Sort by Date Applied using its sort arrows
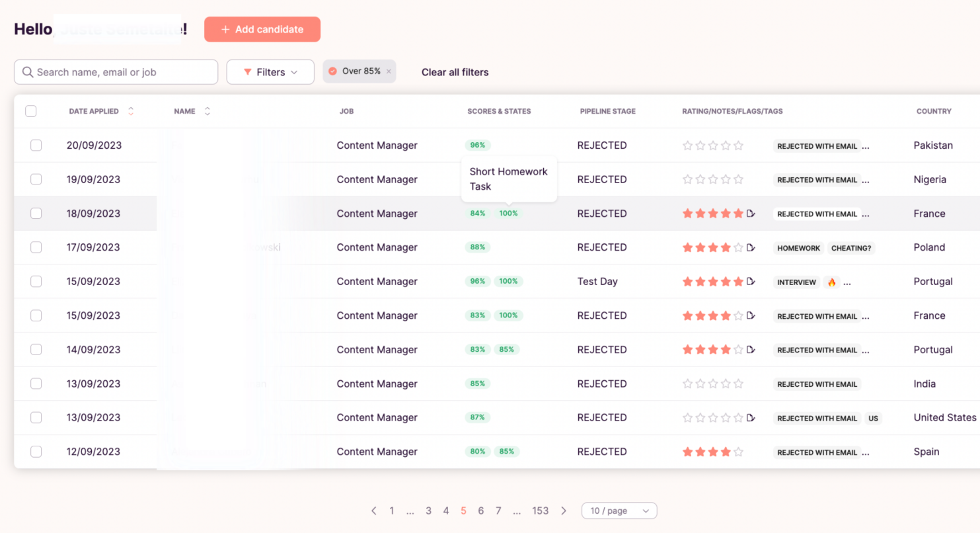This screenshot has height=533, width=980. pos(130,111)
